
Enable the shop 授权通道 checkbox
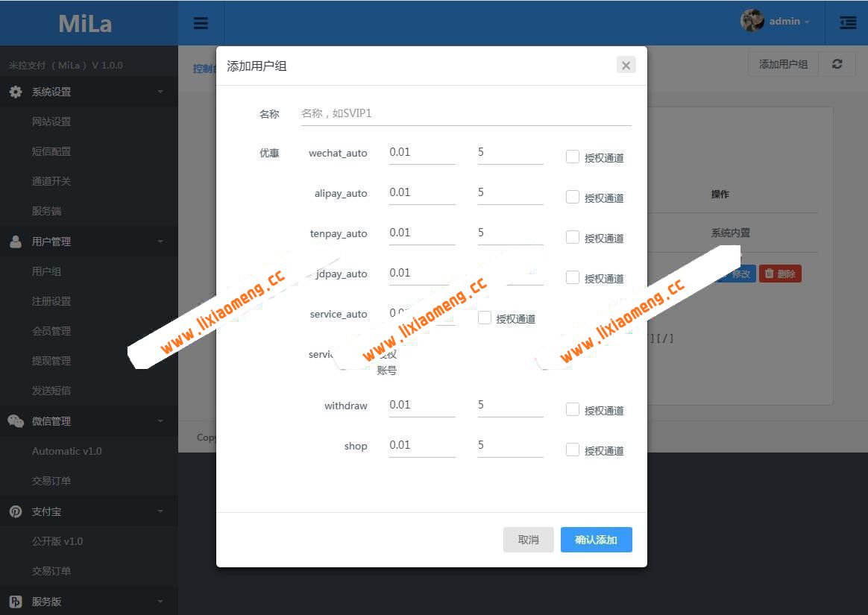coord(572,449)
